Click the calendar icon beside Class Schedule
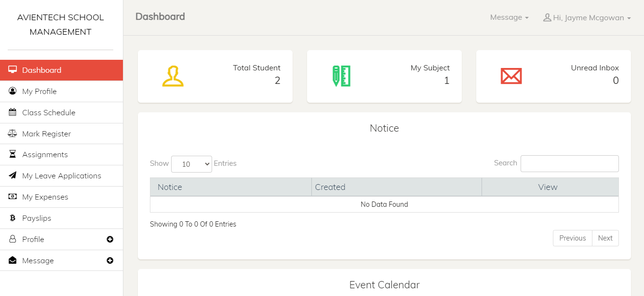 click(13, 112)
